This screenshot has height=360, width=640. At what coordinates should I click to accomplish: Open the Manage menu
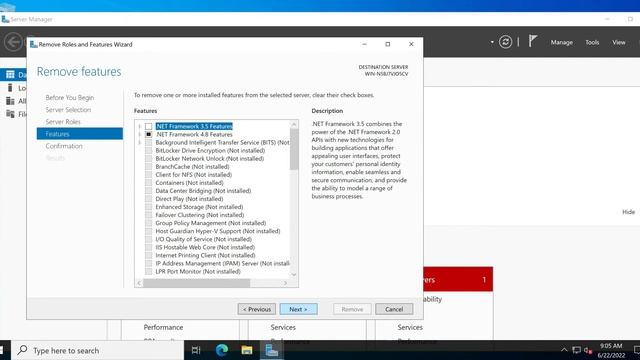562,42
